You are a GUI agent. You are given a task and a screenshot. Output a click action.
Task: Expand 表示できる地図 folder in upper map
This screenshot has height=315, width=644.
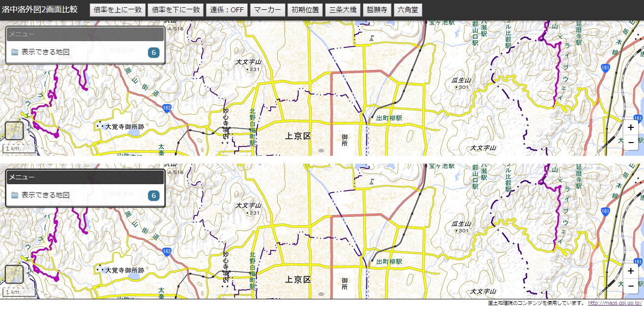point(85,52)
